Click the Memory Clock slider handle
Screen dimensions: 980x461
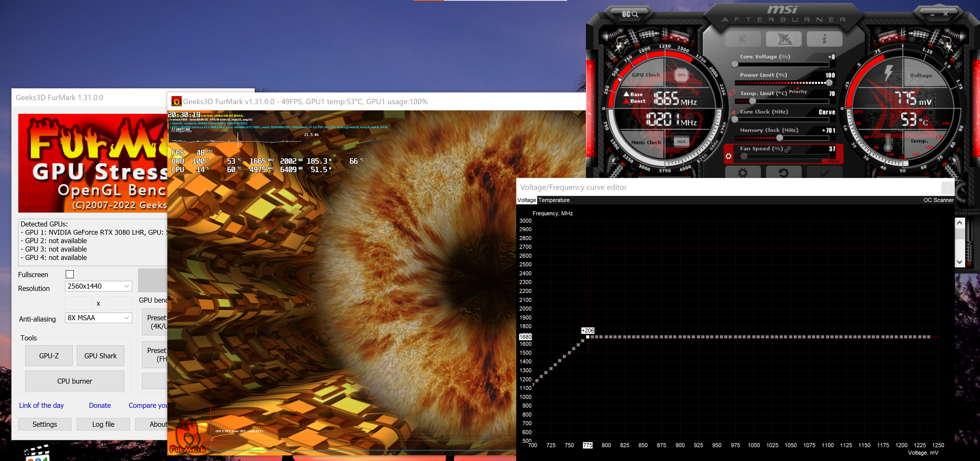779,138
